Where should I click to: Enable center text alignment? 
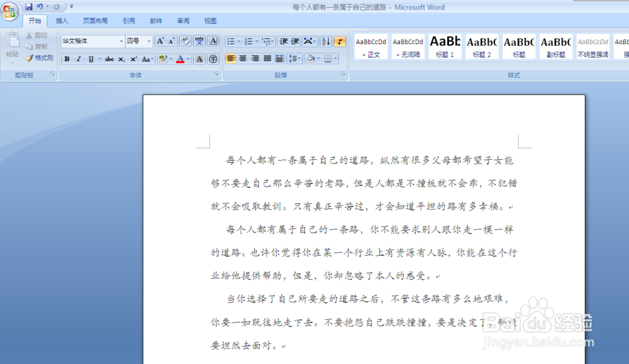tap(242, 58)
